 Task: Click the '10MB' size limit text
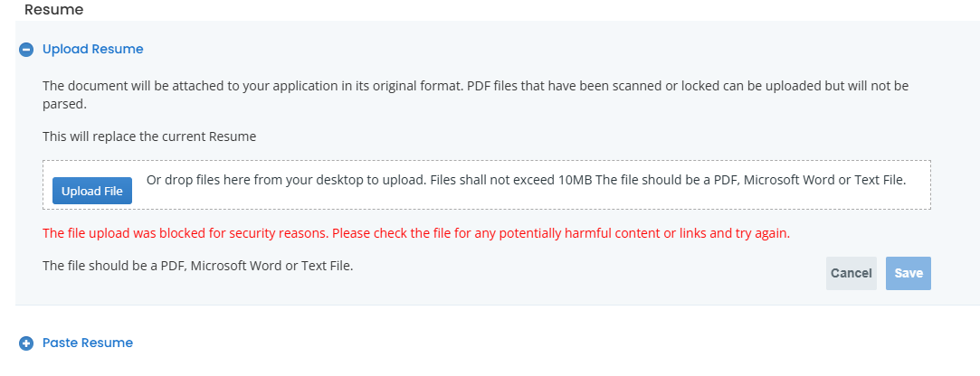(575, 179)
